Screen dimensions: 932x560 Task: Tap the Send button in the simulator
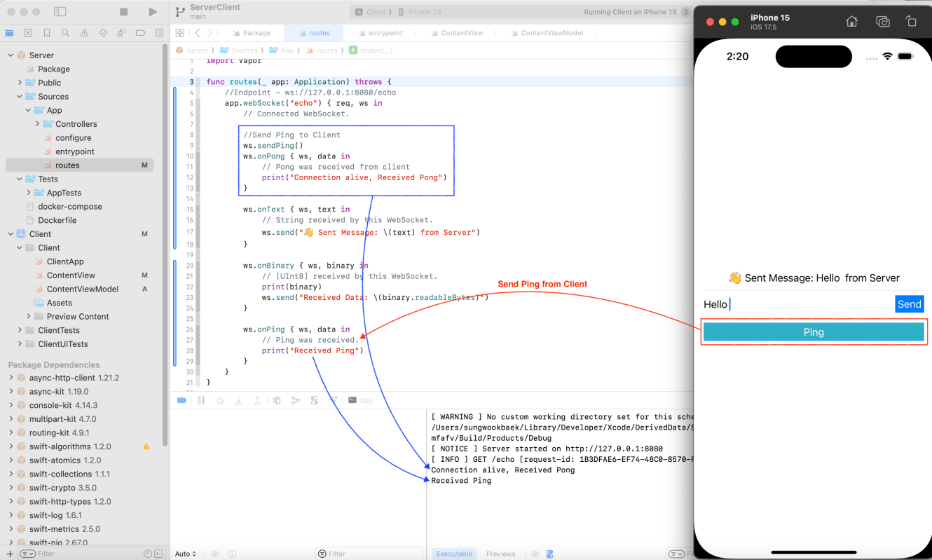pyautogui.click(x=909, y=304)
